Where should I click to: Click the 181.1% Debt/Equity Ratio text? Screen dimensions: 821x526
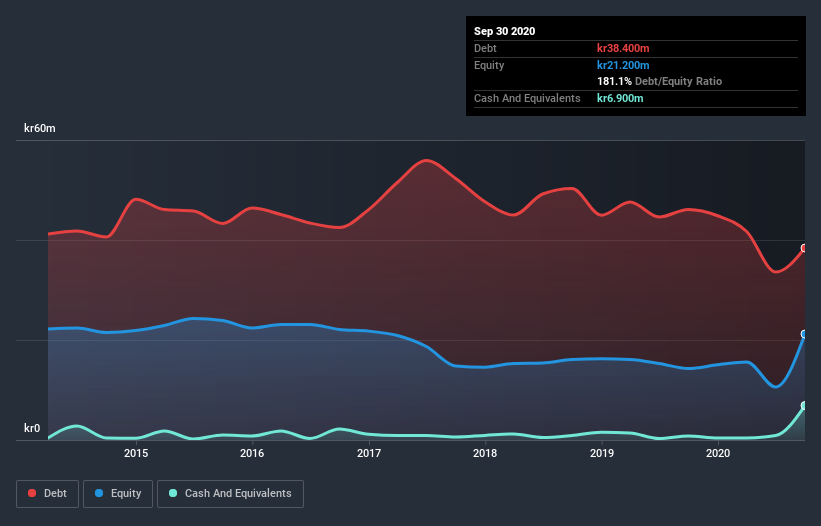[x=659, y=82]
